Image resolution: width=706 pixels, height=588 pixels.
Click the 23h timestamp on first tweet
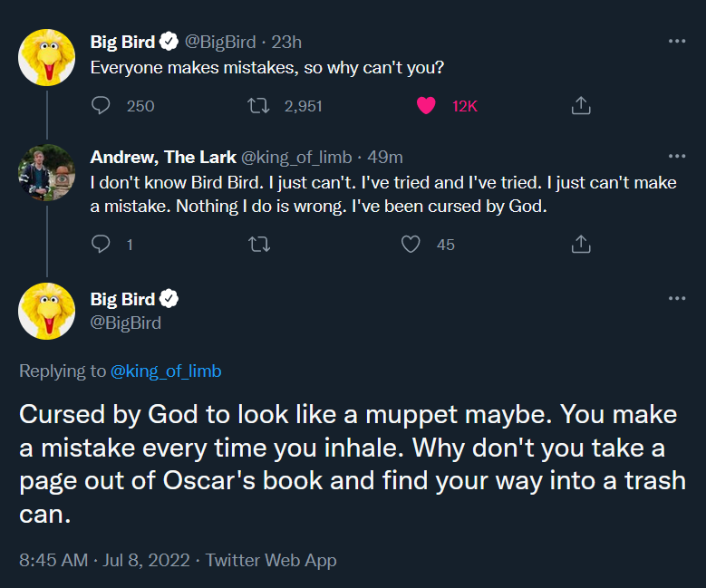point(286,43)
